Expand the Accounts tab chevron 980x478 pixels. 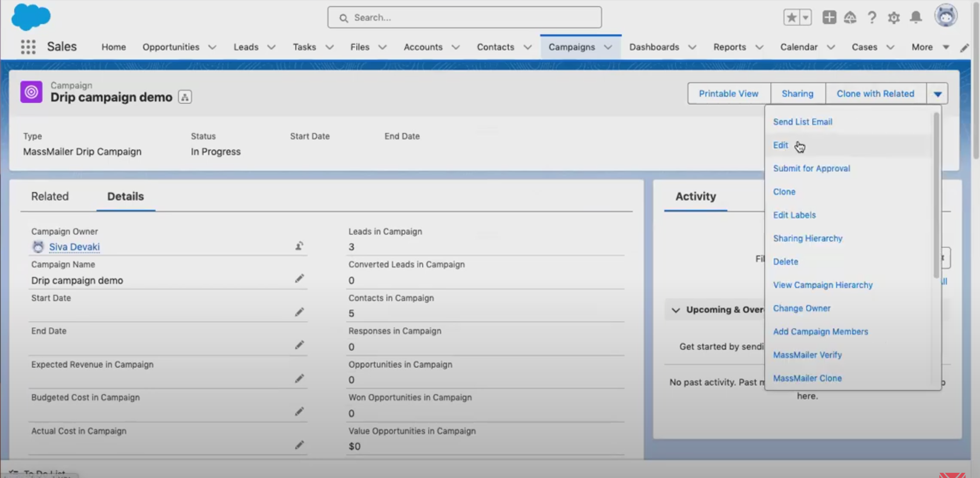coord(455,47)
